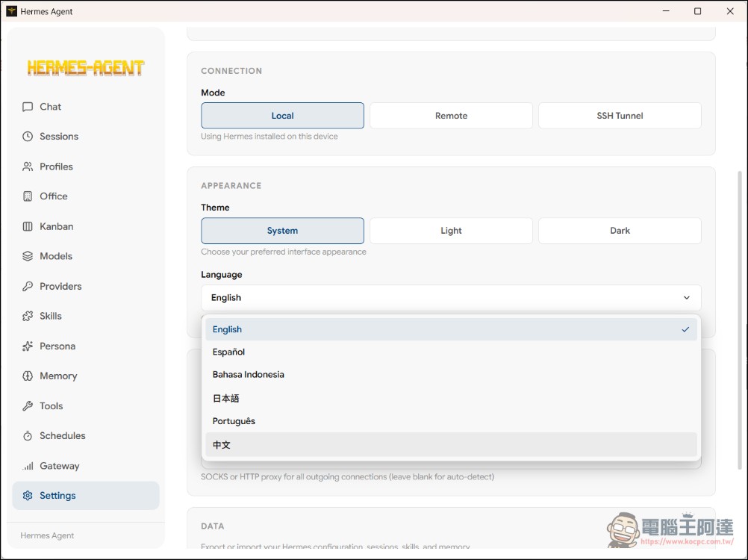Choose Português language option
The height and width of the screenshot is (560, 748).
[x=452, y=421]
